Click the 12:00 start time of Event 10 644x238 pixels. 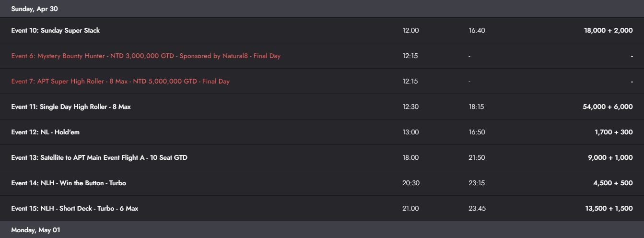pyautogui.click(x=410, y=30)
